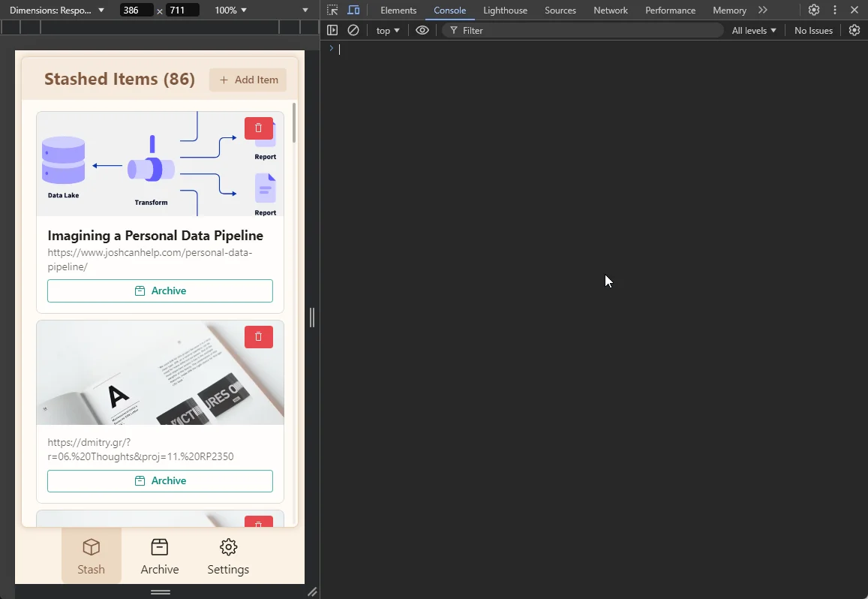868x599 pixels.
Task: Archive the Personal Data Pipeline item
Action: (160, 291)
